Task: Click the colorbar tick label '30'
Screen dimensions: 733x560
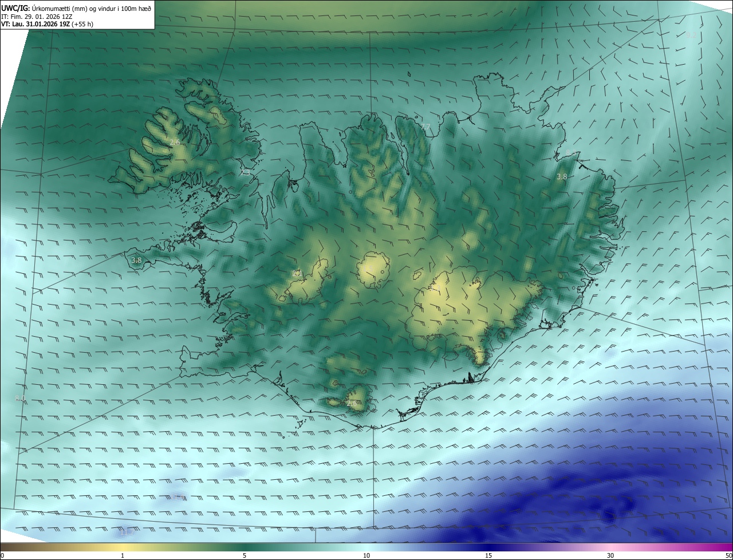Action: (610, 555)
